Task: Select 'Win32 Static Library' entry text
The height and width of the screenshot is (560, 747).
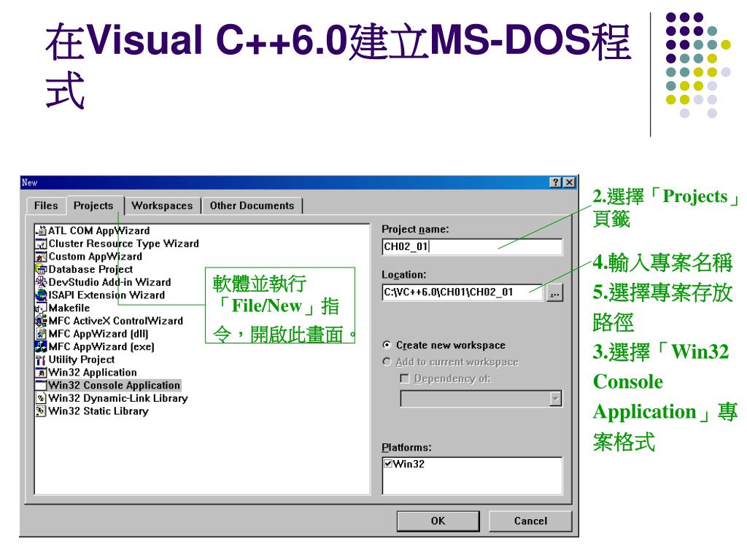Action: (x=98, y=411)
